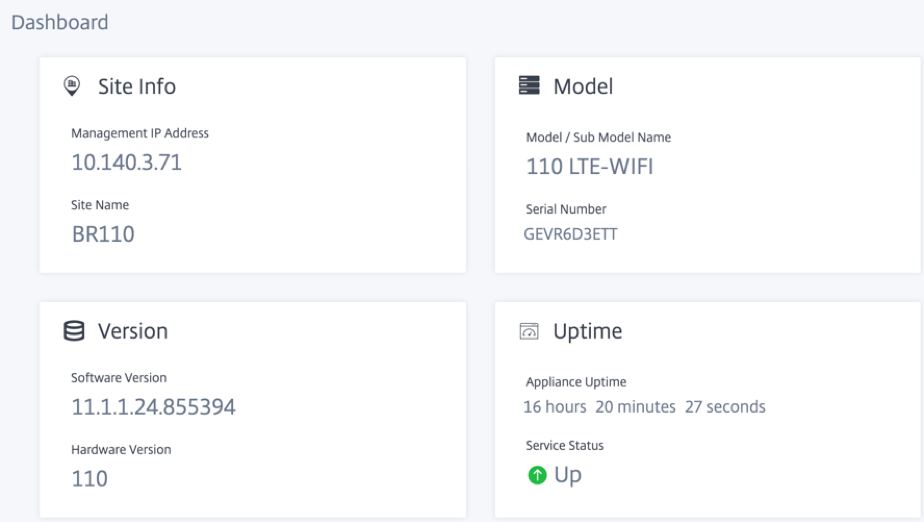Click the green Service Status up-arrow icon

(x=537, y=475)
